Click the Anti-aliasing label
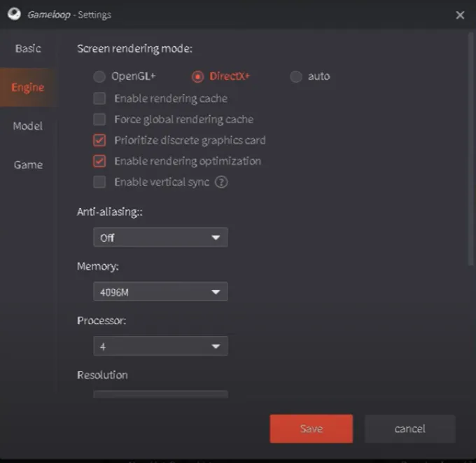The image size is (476, 463). [110, 212]
